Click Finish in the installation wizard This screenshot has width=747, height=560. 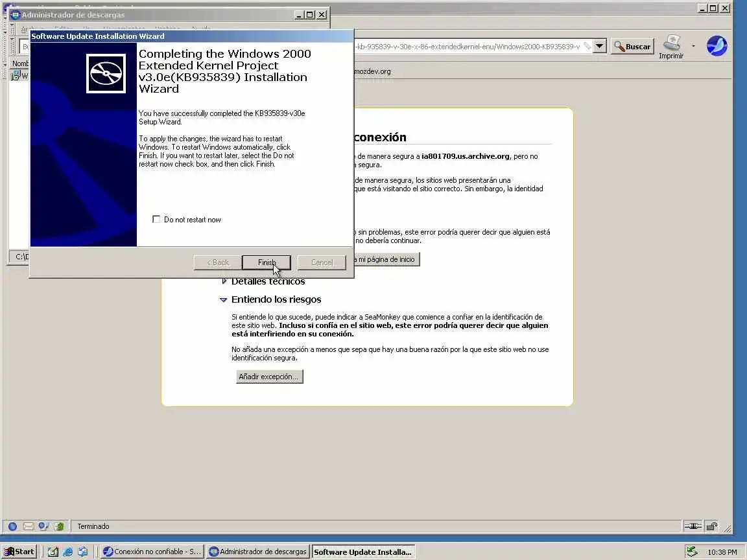pos(267,262)
